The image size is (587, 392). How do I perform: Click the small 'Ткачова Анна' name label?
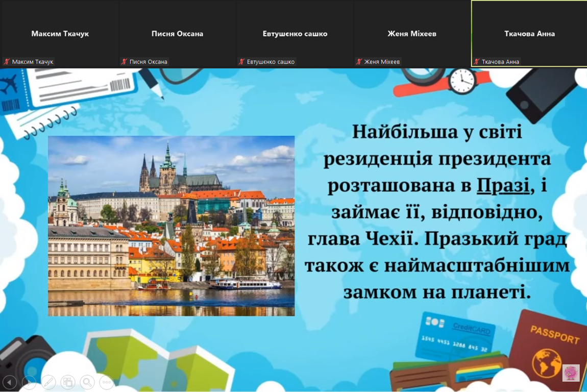(500, 62)
